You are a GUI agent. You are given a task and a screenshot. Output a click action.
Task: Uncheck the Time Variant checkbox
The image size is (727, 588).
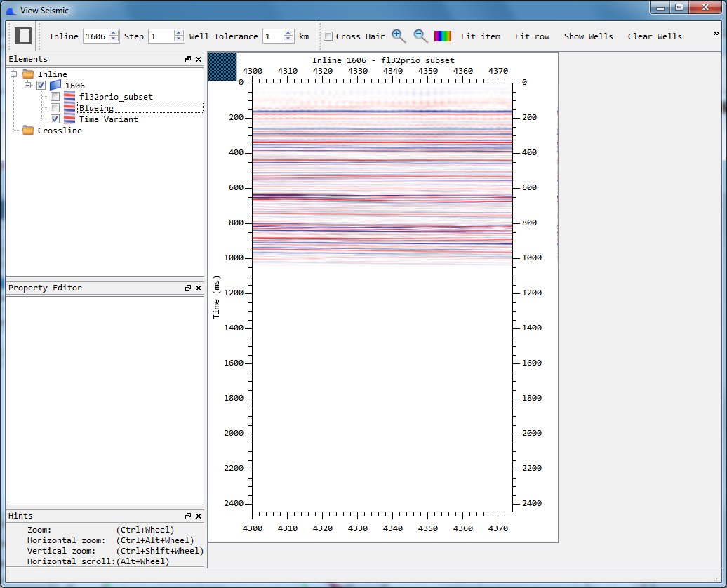55,119
